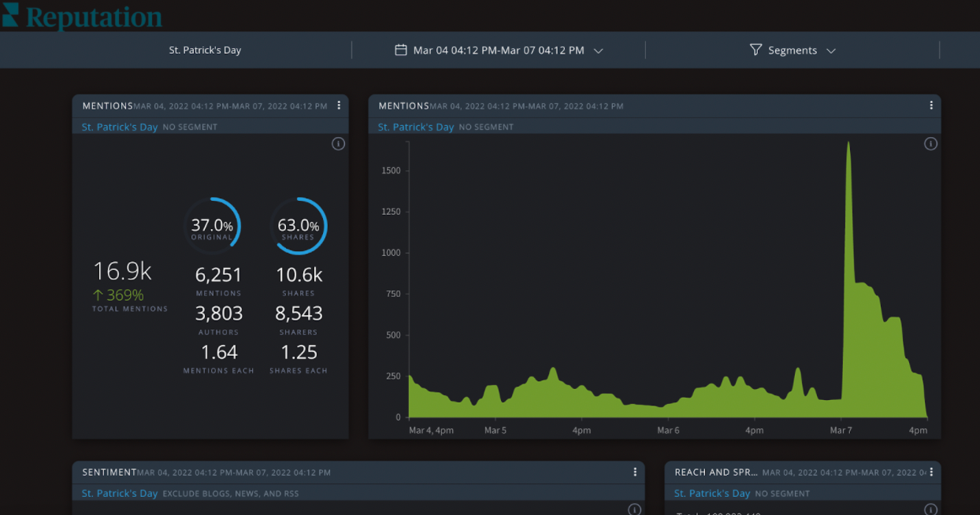The width and height of the screenshot is (980, 515).
Task: Click the 1.25 shares each value
Action: click(x=299, y=352)
